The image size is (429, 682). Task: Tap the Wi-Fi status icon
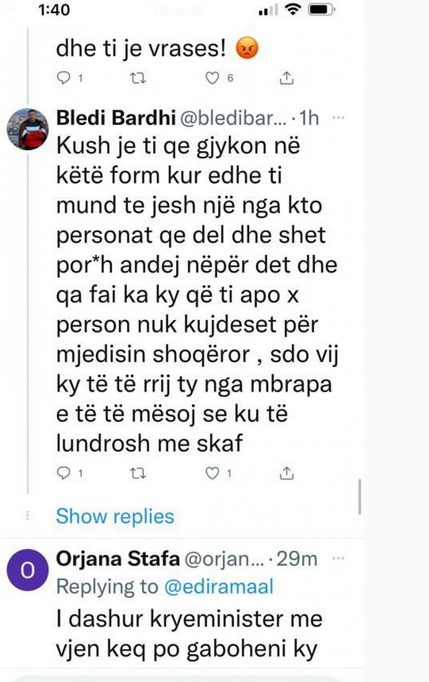(293, 10)
